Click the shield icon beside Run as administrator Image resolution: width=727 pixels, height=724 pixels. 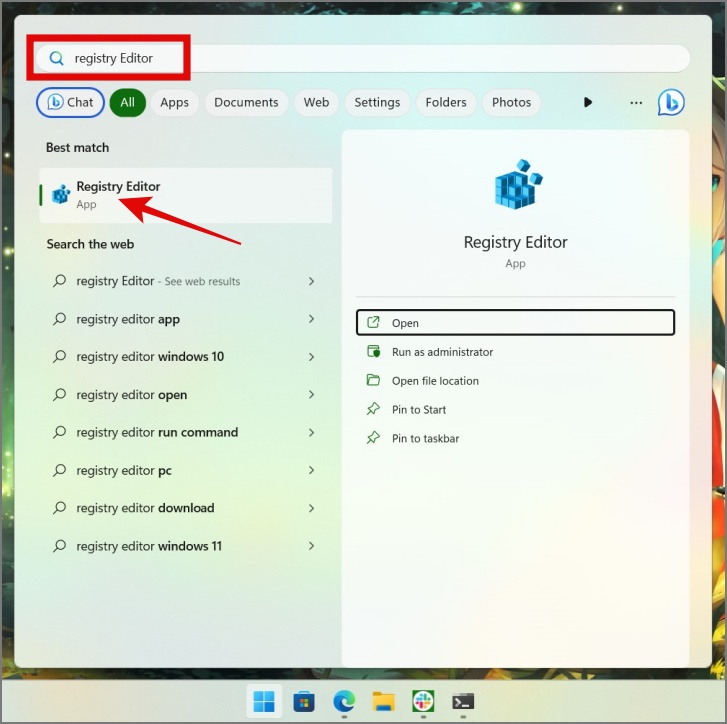tap(374, 351)
